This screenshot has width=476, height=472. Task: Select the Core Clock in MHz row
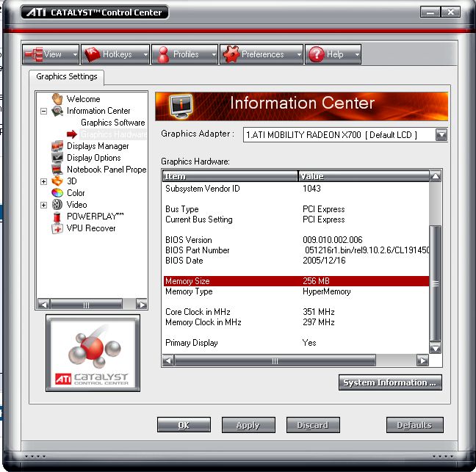coord(296,312)
